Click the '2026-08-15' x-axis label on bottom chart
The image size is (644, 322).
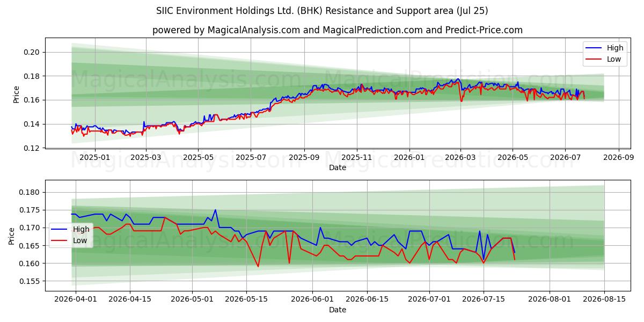point(604,300)
